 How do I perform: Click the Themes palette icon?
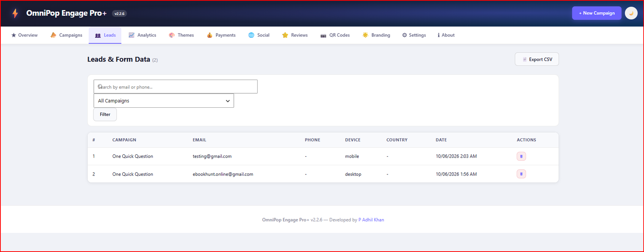click(172, 35)
